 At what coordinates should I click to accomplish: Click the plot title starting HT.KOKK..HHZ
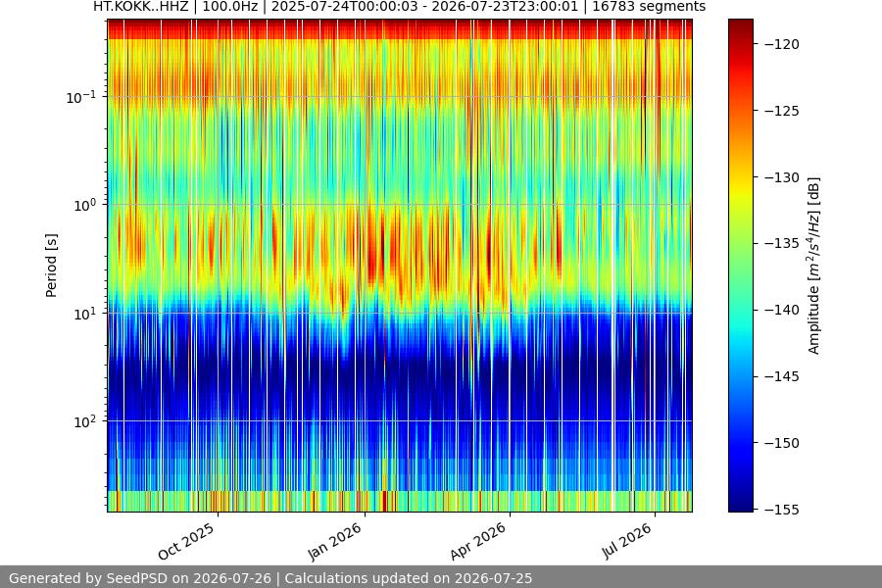[x=400, y=7]
